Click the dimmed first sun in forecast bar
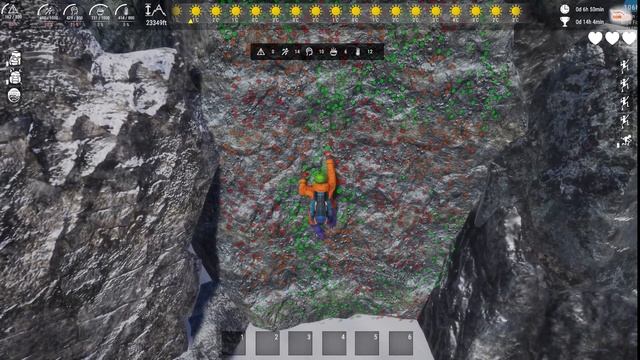This screenshot has height=360, width=640. [176, 11]
